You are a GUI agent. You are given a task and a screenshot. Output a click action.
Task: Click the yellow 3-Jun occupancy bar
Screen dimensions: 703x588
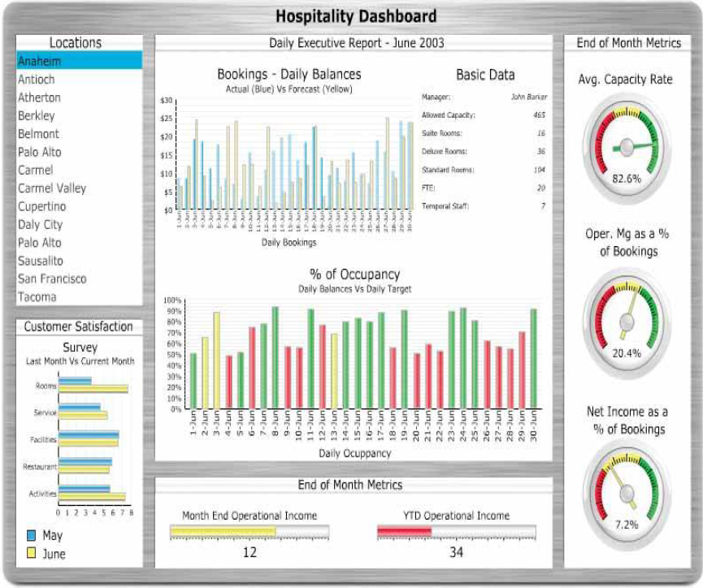click(x=216, y=360)
